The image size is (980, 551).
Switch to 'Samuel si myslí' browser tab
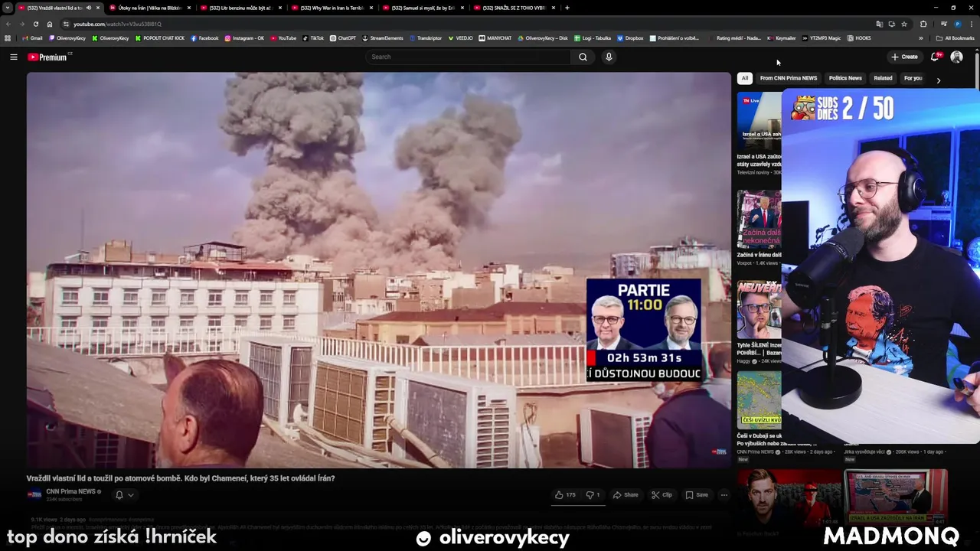(423, 8)
